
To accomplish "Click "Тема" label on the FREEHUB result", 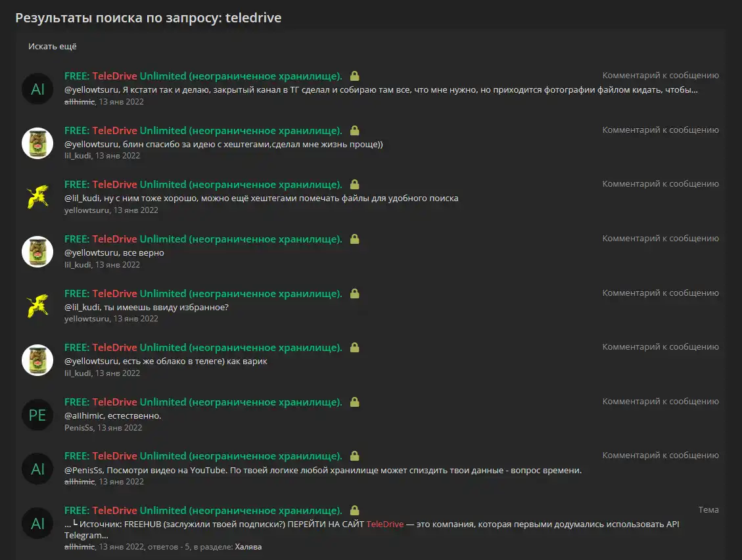I will coord(708,509).
